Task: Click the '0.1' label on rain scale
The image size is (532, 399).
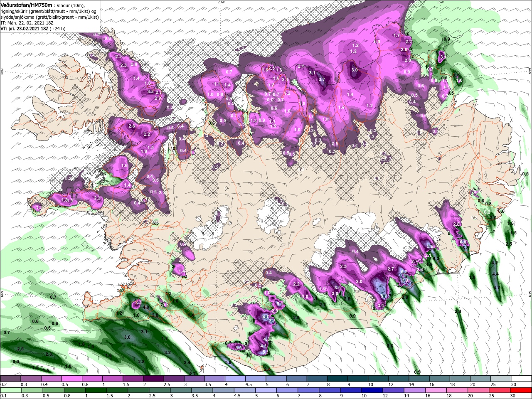Action: coord(3,396)
